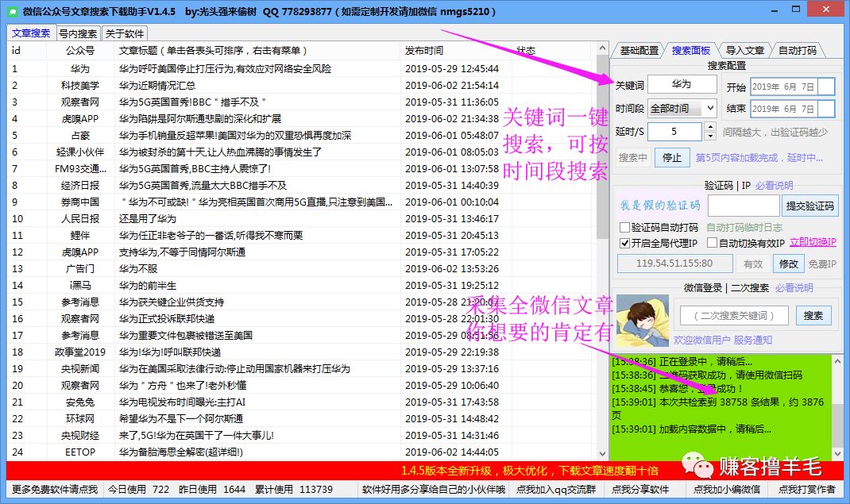Toggle the 开始 date checkbox box
Screen dimensions: 850x504
[826, 87]
